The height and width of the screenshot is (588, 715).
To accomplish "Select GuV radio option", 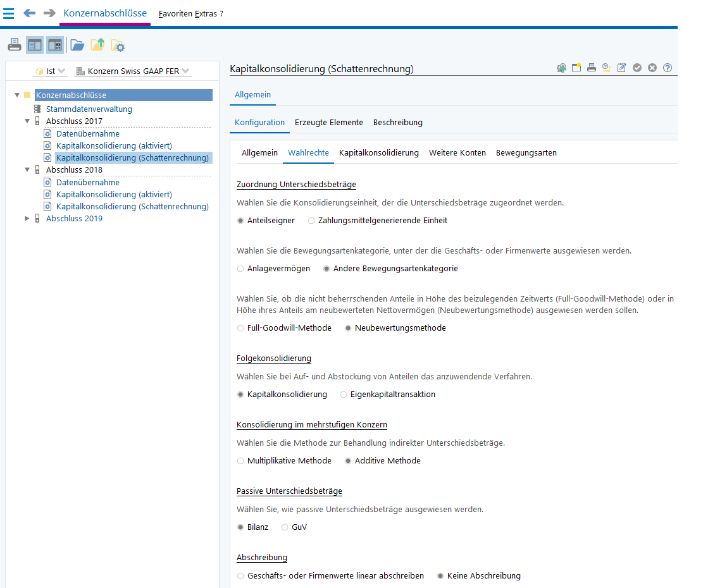I will point(285,527).
